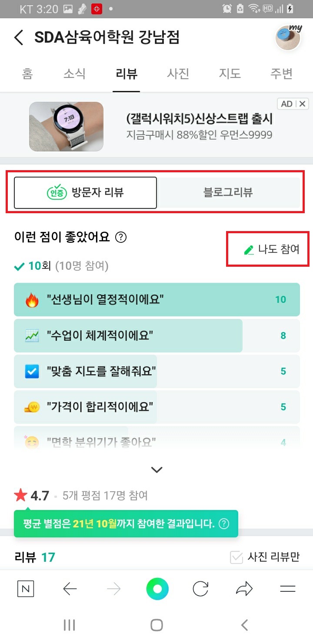The width and height of the screenshot is (313, 644).
Task: Open the 지도 tab
Action: (230, 74)
